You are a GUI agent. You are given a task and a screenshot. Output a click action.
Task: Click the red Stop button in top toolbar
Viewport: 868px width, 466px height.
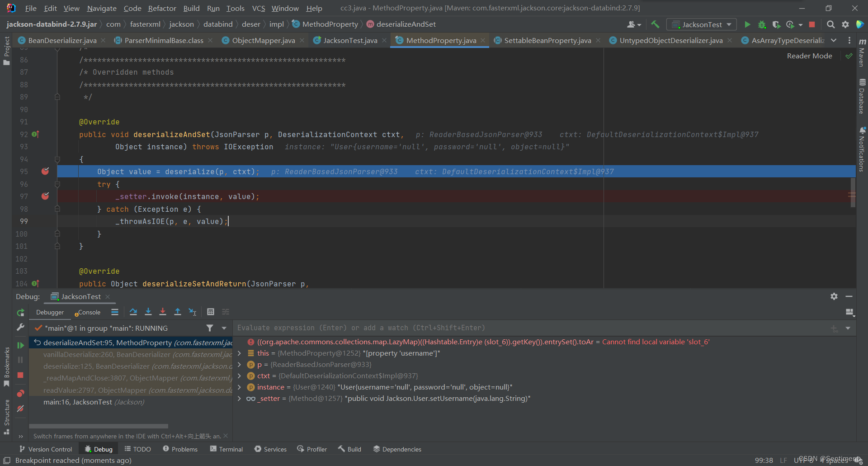click(812, 24)
